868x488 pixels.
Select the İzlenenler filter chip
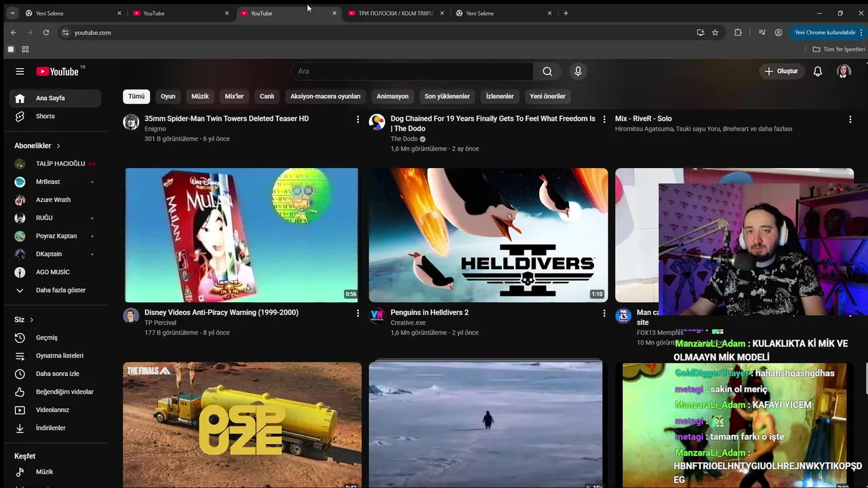click(x=500, y=96)
